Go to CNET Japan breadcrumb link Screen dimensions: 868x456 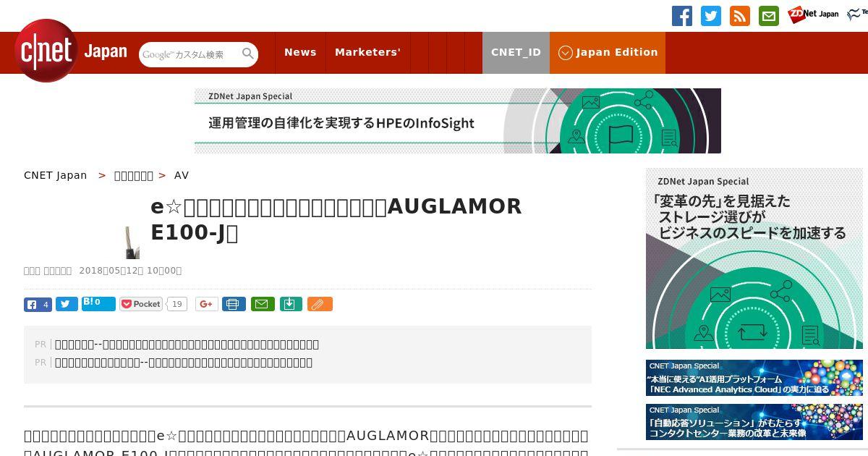[x=55, y=175]
